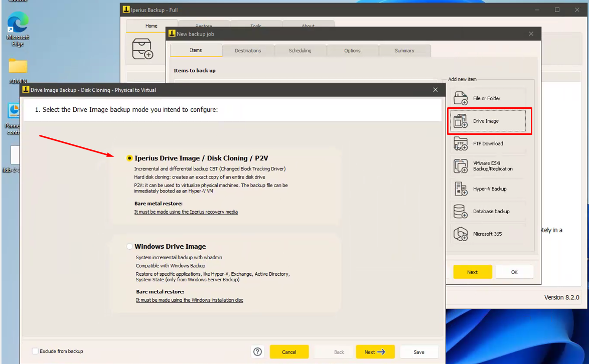Add an FTP Download item
589x364 pixels.
[488, 144]
